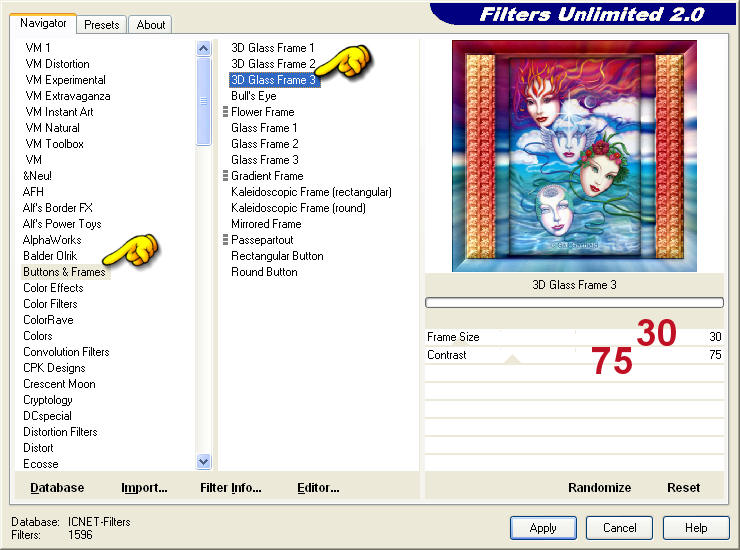The image size is (740, 550).
Task: Select the Distort category
Action: click(38, 448)
